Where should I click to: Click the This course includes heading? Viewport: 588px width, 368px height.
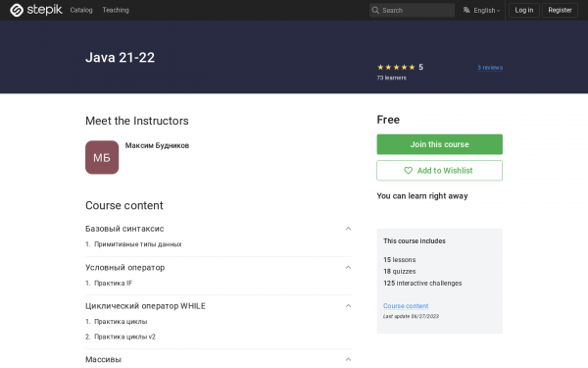pyautogui.click(x=415, y=241)
